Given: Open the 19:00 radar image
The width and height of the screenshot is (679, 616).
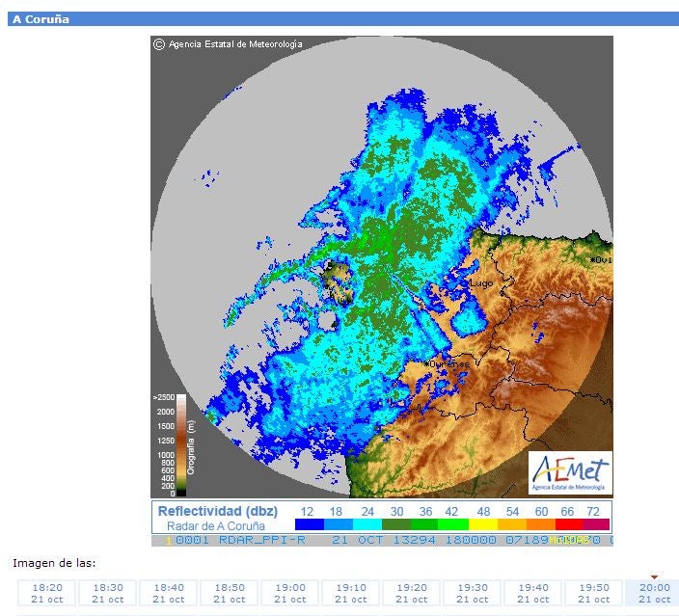Looking at the screenshot, I should point(290,593).
